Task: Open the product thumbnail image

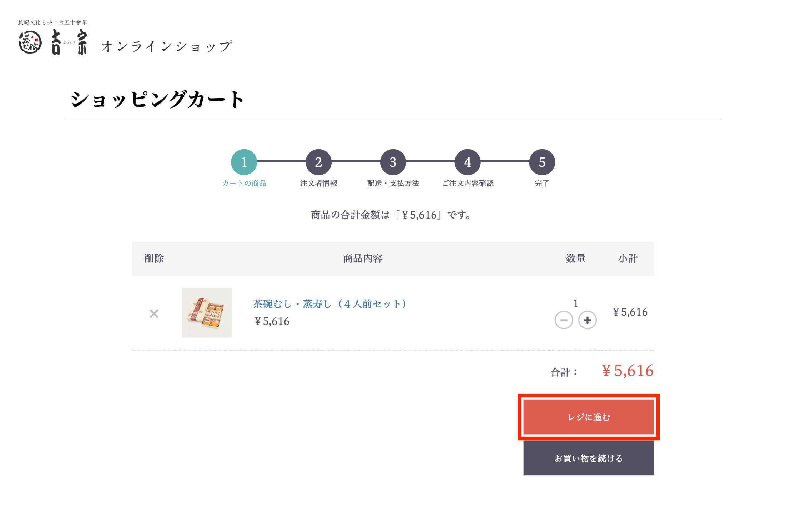Action: point(207,313)
